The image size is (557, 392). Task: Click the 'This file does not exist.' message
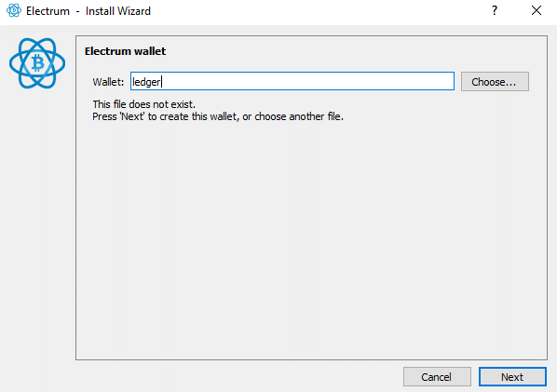click(x=143, y=104)
